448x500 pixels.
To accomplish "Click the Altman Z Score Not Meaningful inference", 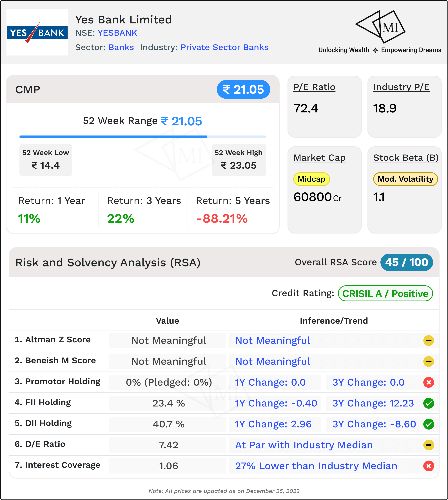I will (x=273, y=341).
